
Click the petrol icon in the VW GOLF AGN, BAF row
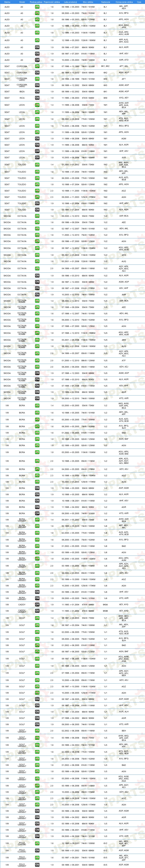[37, 652]
